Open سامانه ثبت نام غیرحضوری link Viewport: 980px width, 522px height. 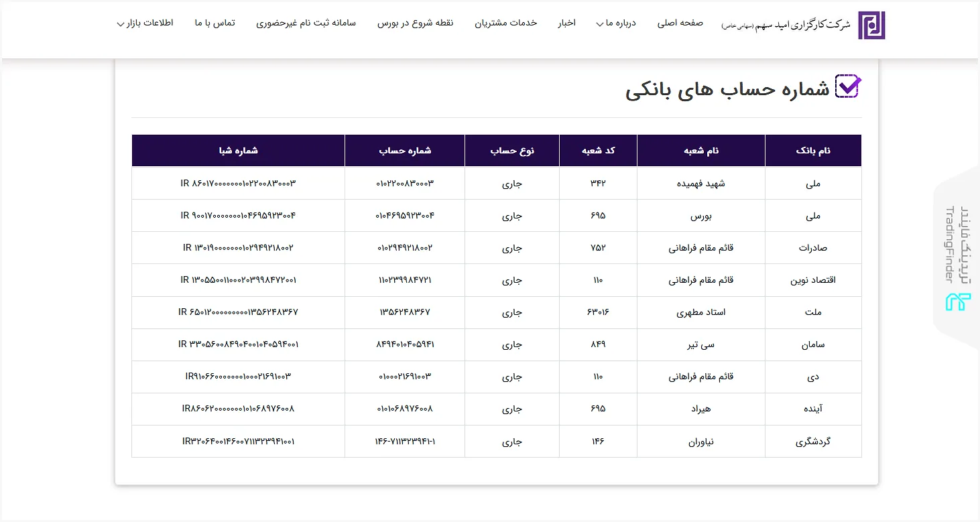[306, 23]
